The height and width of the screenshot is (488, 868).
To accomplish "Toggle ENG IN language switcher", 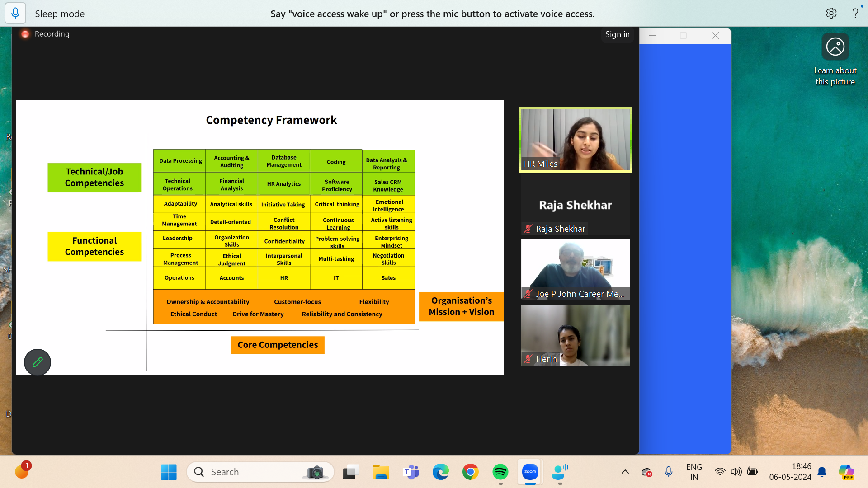I will [694, 472].
